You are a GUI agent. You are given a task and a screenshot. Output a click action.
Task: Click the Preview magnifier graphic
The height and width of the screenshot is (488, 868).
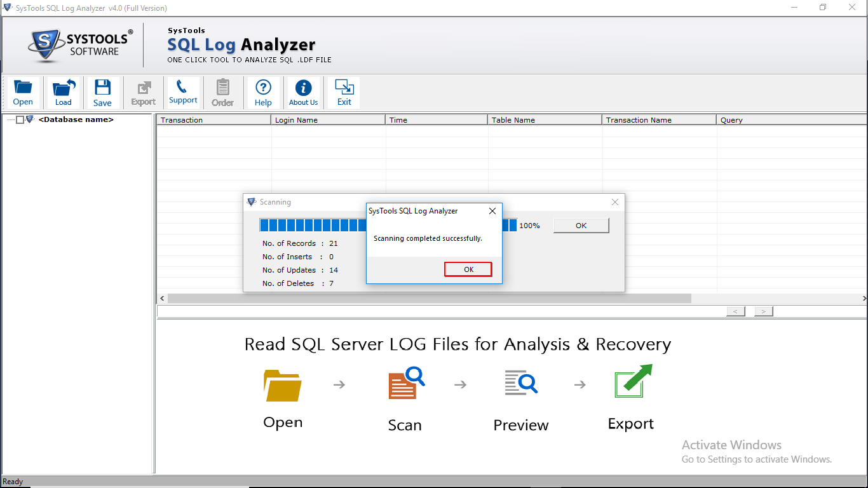pos(521,383)
